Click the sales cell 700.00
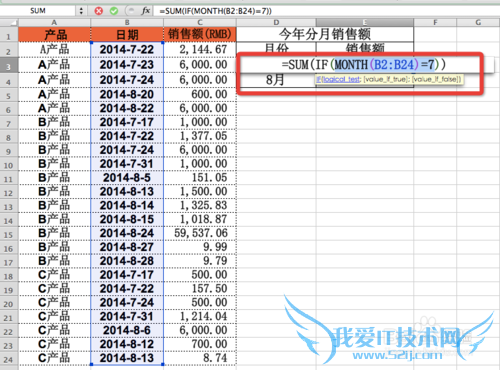The height and width of the screenshot is (370, 500). (200, 344)
